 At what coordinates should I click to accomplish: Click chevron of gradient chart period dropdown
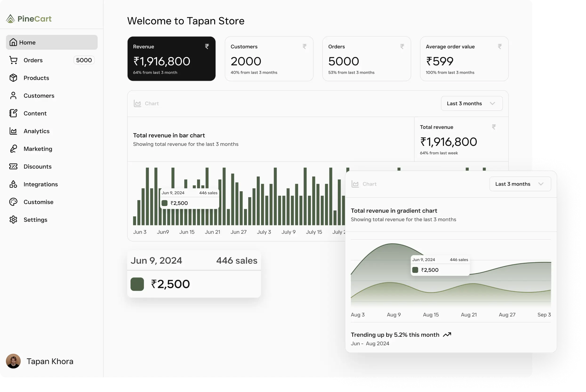click(541, 184)
